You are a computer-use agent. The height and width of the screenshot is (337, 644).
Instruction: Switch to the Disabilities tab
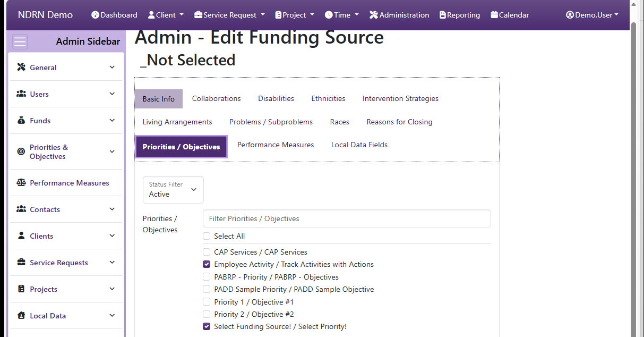pyautogui.click(x=276, y=98)
